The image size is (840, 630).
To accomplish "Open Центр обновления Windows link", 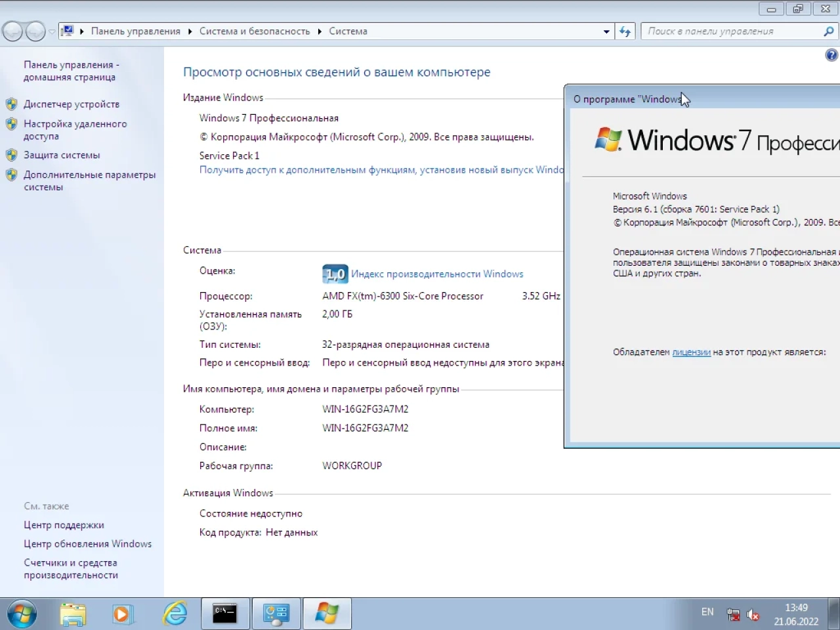I will tap(88, 544).
